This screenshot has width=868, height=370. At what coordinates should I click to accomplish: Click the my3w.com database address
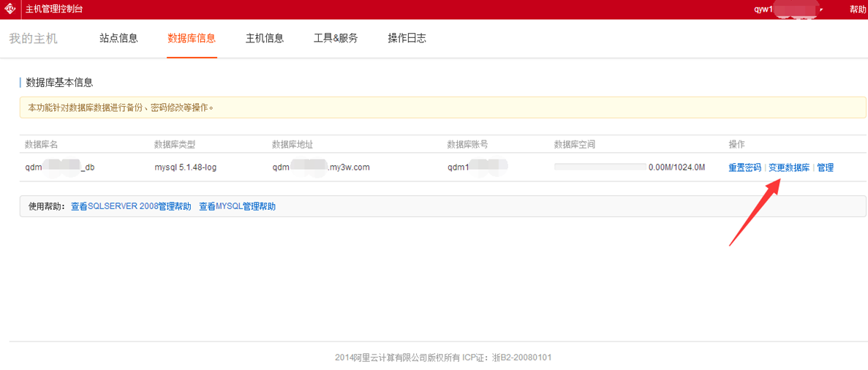[321, 167]
